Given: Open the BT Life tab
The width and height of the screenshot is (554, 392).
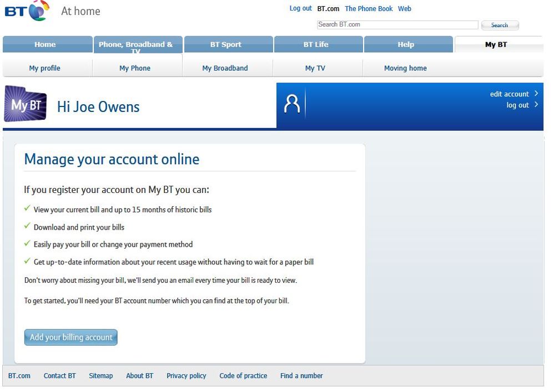Looking at the screenshot, I should point(316,44).
